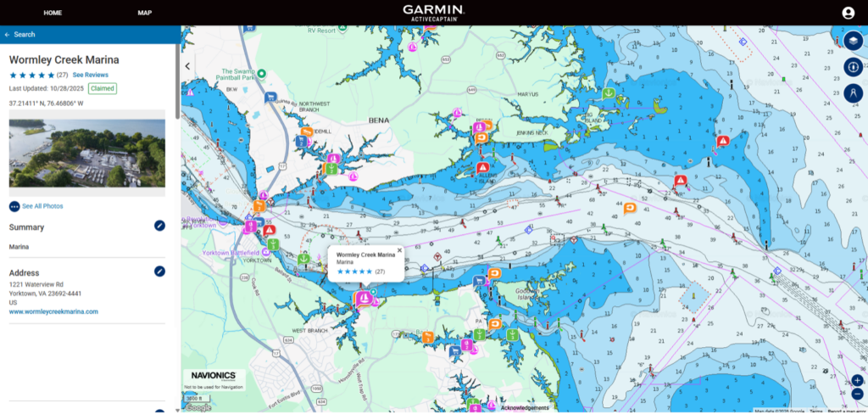The height and width of the screenshot is (414, 868).
Task: Open the MAP menu
Action: (x=144, y=13)
